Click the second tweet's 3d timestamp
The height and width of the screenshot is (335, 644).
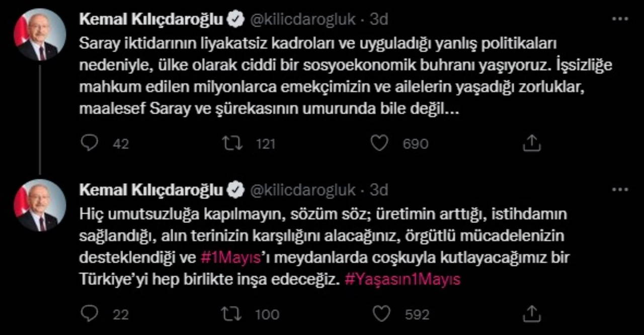click(378, 190)
